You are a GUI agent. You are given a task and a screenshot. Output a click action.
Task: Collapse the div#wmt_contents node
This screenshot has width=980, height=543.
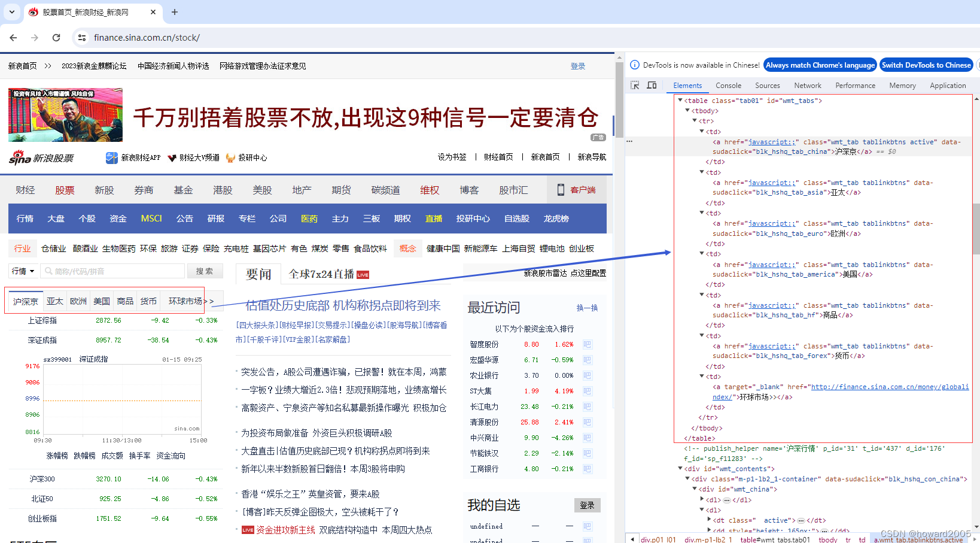tap(680, 469)
